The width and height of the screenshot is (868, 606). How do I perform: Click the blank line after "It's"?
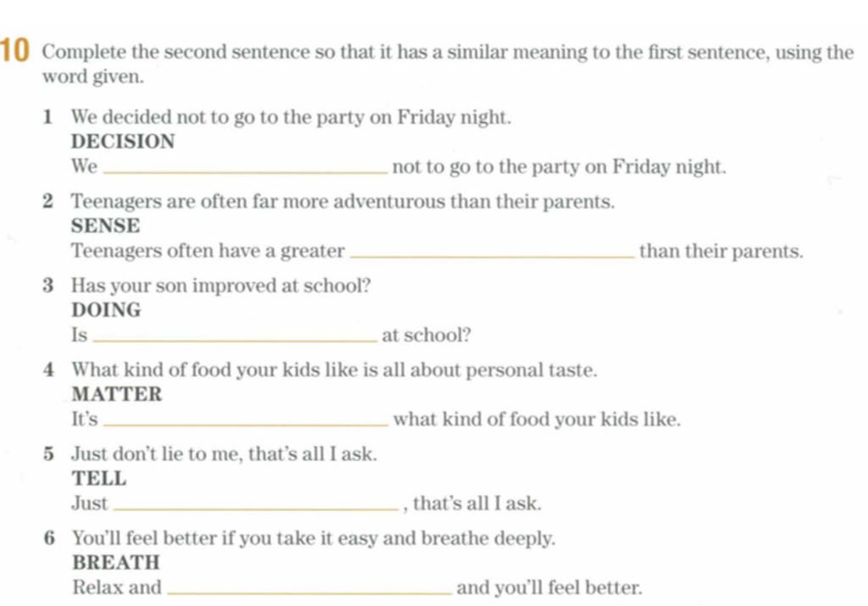click(x=247, y=425)
